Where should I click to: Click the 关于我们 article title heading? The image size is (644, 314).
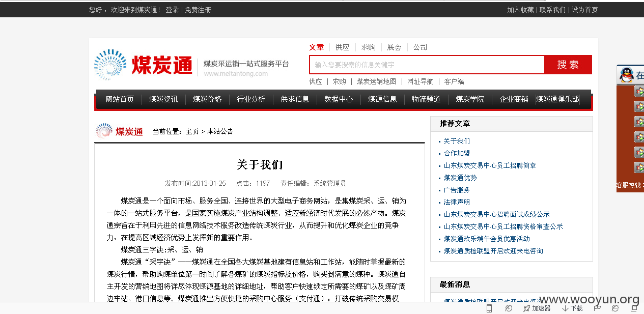click(260, 164)
